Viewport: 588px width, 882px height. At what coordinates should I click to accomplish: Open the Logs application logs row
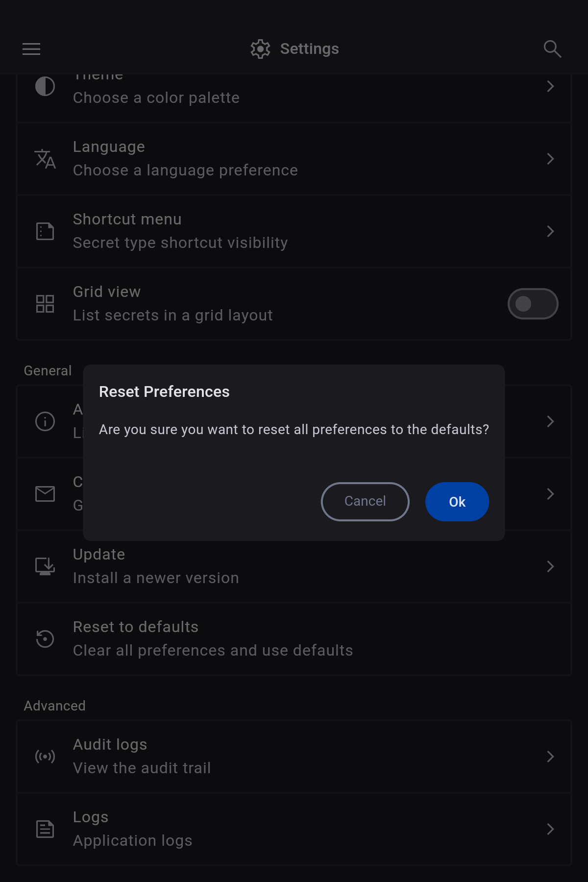(x=294, y=829)
